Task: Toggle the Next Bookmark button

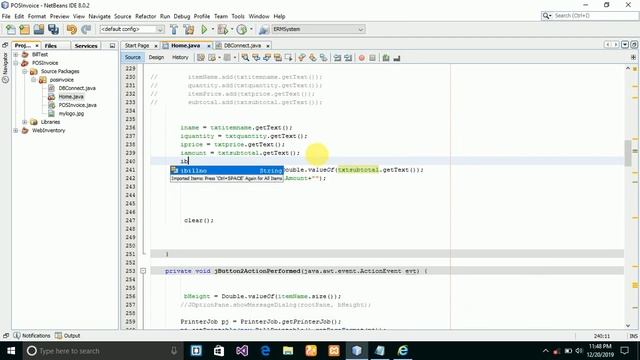Action: [313, 58]
